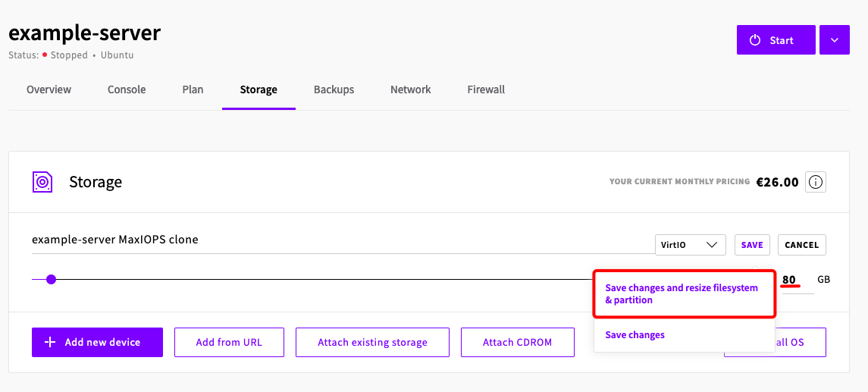
Task: Choose Save changes and resize filesystem & partition
Action: coord(684,294)
